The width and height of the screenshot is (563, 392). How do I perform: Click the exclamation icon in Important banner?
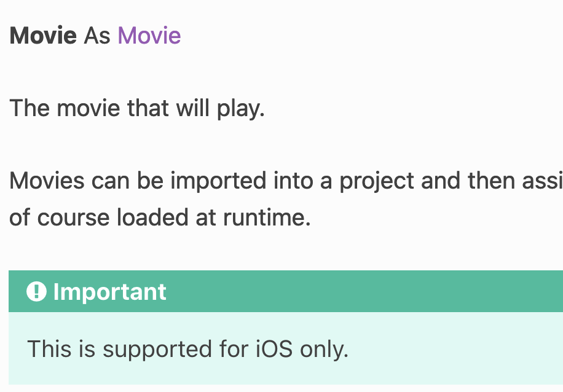[x=36, y=291]
